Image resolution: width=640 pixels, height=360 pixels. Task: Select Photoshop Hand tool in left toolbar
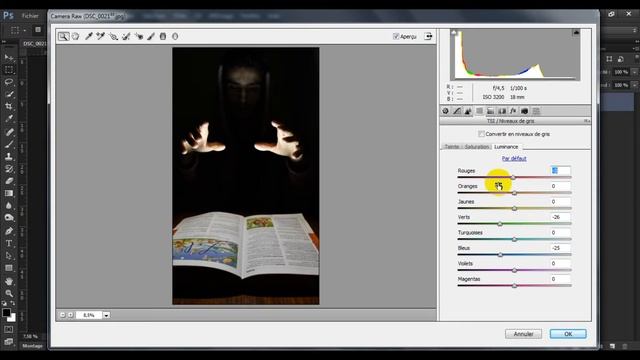click(x=9, y=281)
